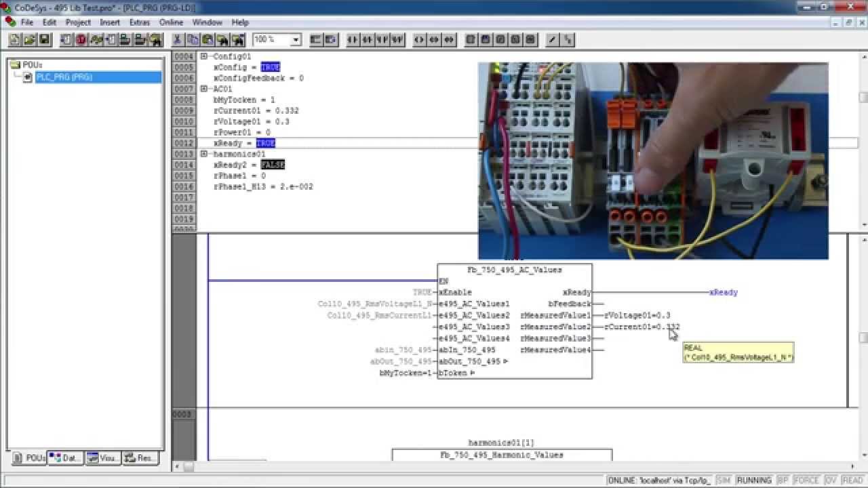This screenshot has height=488, width=868.
Task: Open the Help menu
Action: [240, 22]
